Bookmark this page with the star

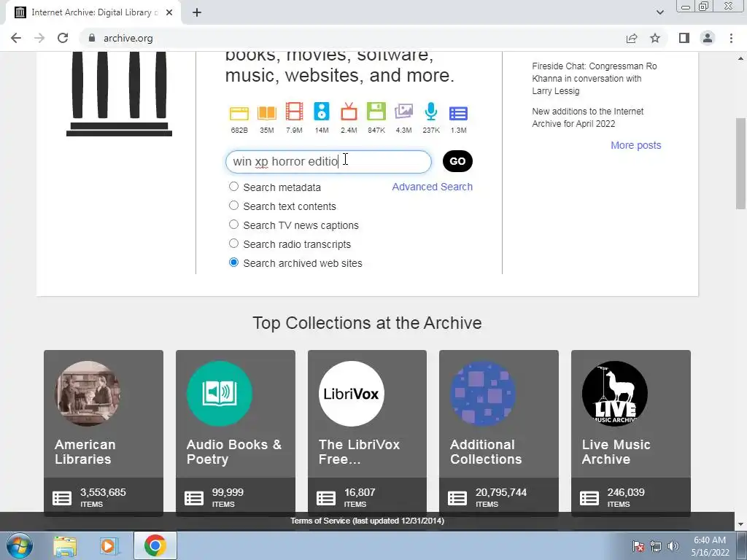pyautogui.click(x=655, y=38)
